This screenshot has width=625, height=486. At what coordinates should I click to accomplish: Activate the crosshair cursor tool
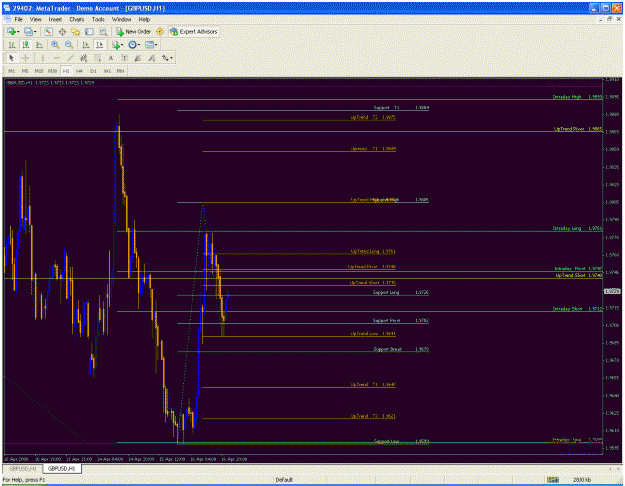pyautogui.click(x=25, y=58)
